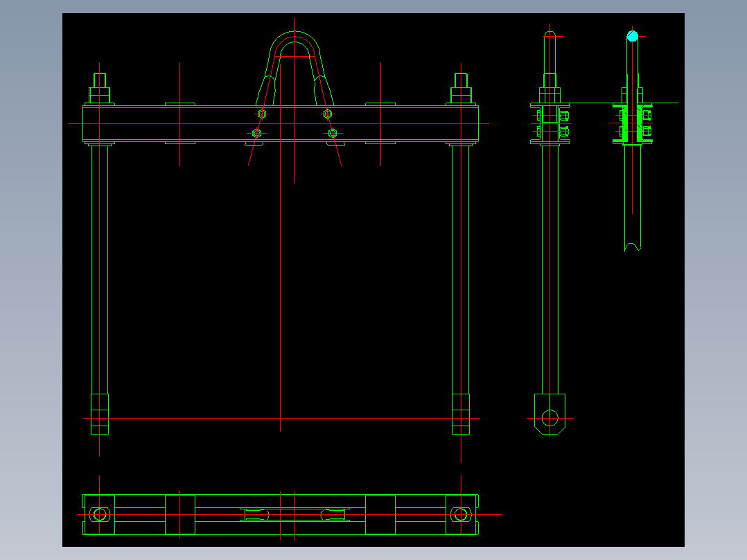The height and width of the screenshot is (560, 747).
Task: Select the right bolt hole in plan view
Action: point(462,515)
